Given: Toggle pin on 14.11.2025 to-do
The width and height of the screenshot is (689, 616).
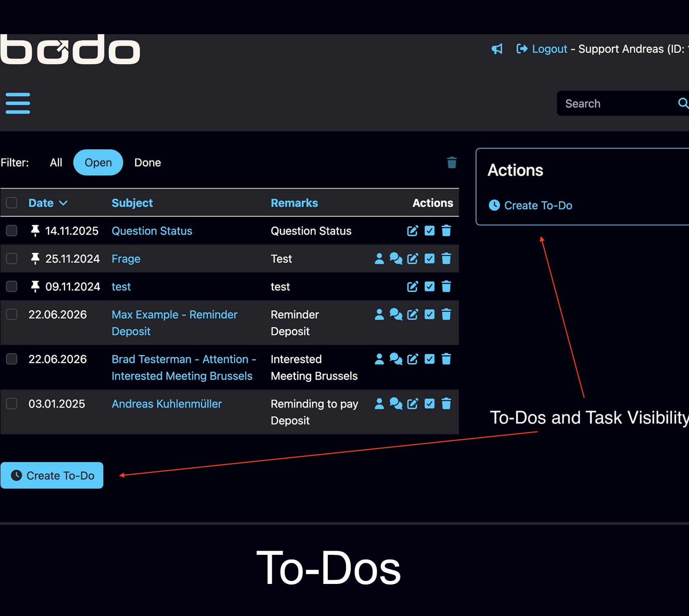Looking at the screenshot, I should [x=35, y=231].
